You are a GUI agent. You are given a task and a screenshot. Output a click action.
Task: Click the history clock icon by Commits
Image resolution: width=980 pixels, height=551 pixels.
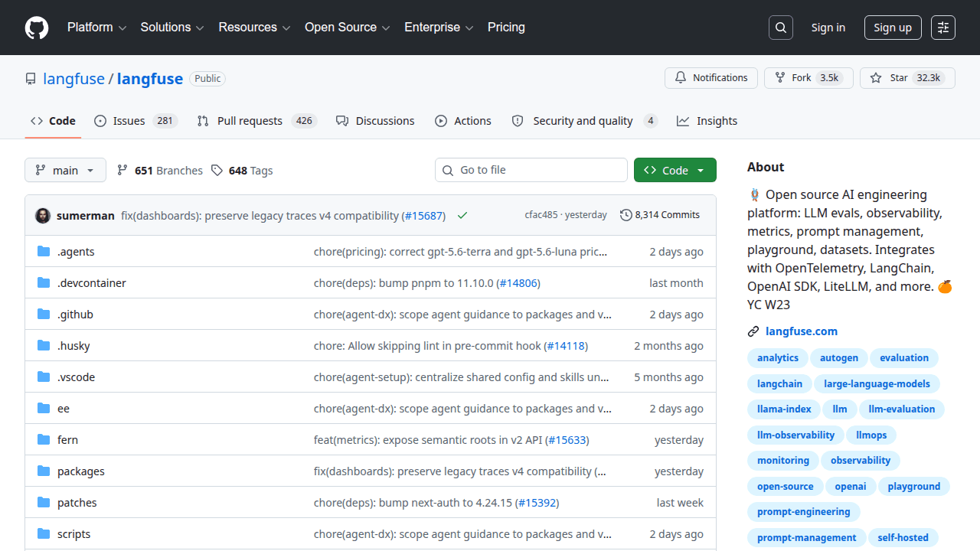(x=626, y=215)
